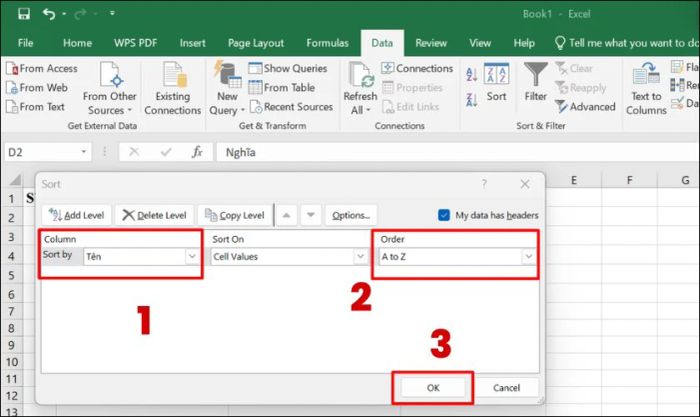Click OK in the Sort dialog
This screenshot has height=417, width=700.
coord(433,388)
